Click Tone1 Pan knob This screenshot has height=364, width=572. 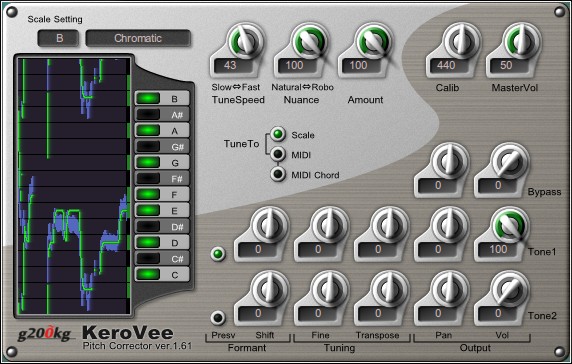tap(449, 225)
